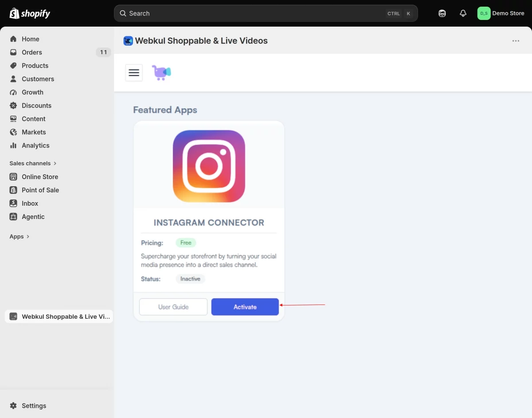Open the Demo Store account menu
The width and height of the screenshot is (532, 418).
click(501, 13)
